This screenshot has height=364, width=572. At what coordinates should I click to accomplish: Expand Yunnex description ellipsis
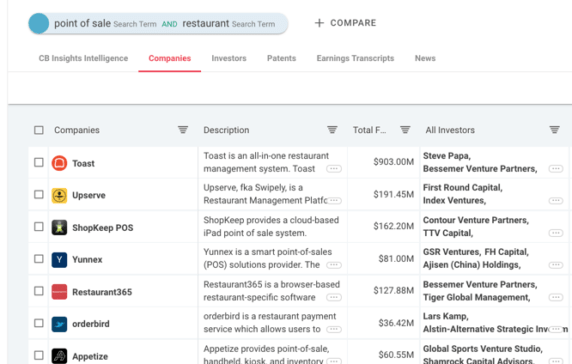click(334, 265)
